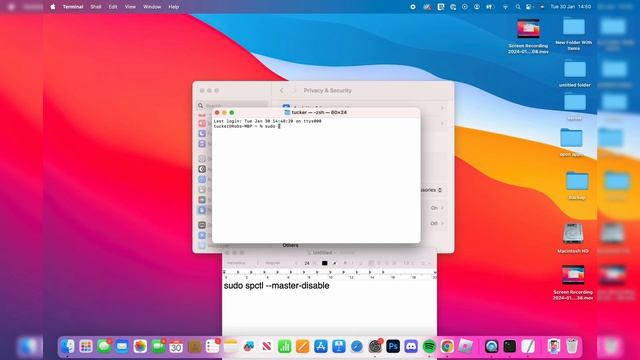640x360 pixels.
Task: Open System Settings gear in Dock
Action: (375, 347)
